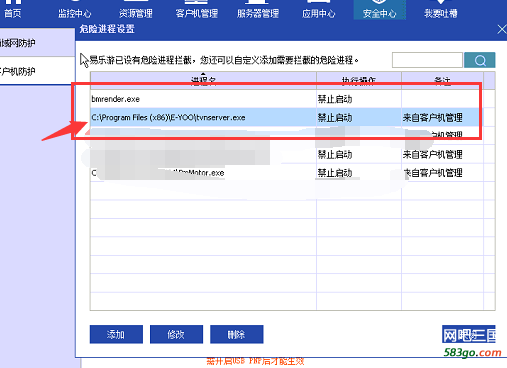This screenshot has height=368, width=507.
Task: Select the tvnserver.exe process row
Action: click(287, 117)
